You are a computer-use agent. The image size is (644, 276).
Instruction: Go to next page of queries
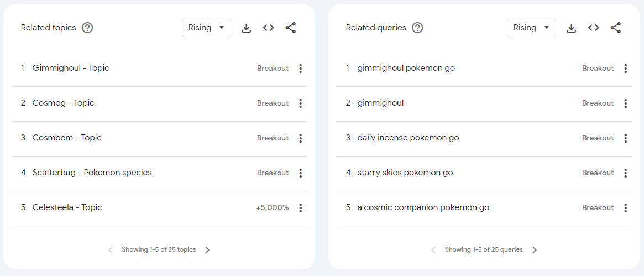pos(535,250)
